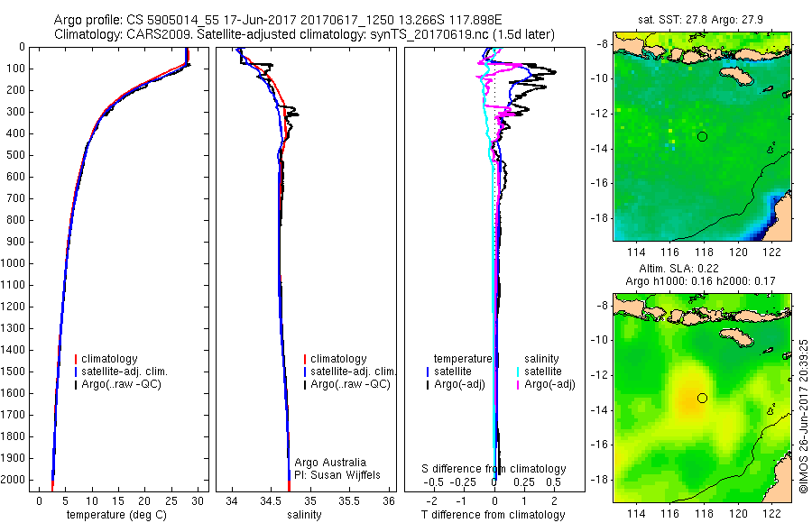812x523 pixels.
Task: Click 'Argo(..raw -QC)' legend text in salinity panel
Action: (x=350, y=385)
